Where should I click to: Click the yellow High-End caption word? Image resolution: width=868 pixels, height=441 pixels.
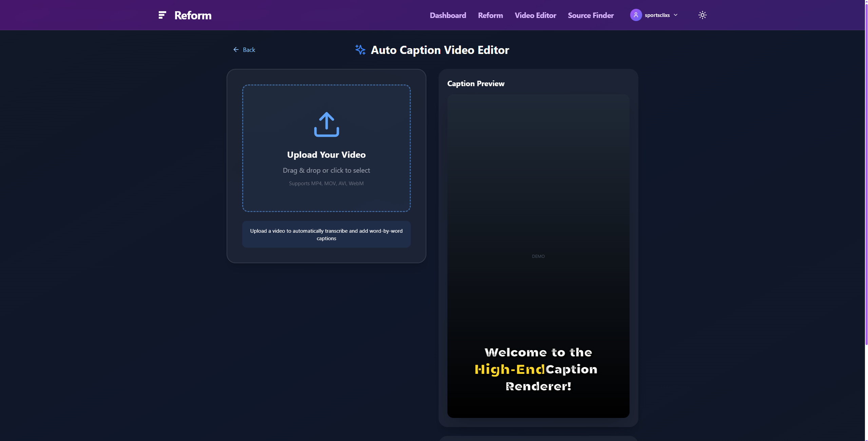point(509,369)
